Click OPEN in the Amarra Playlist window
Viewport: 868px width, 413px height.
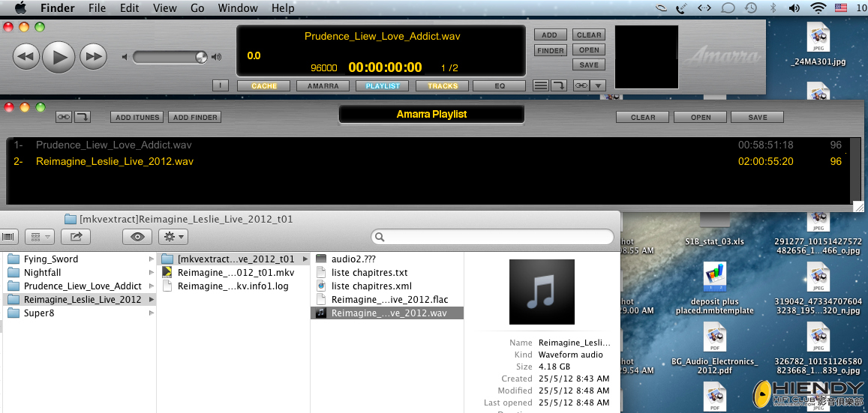(700, 117)
